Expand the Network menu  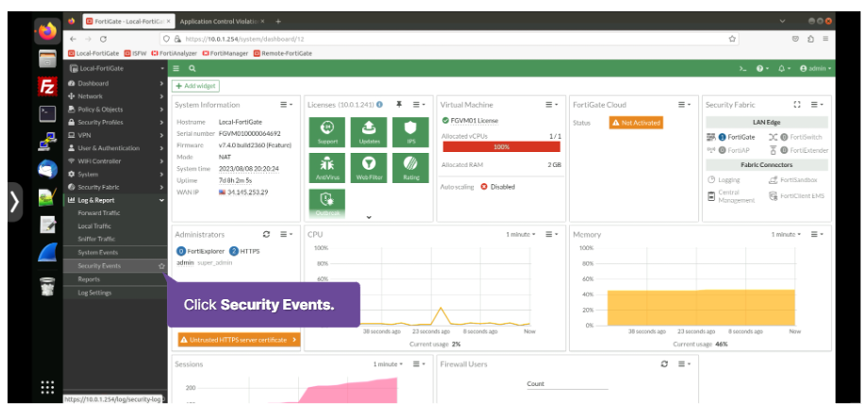click(x=116, y=96)
